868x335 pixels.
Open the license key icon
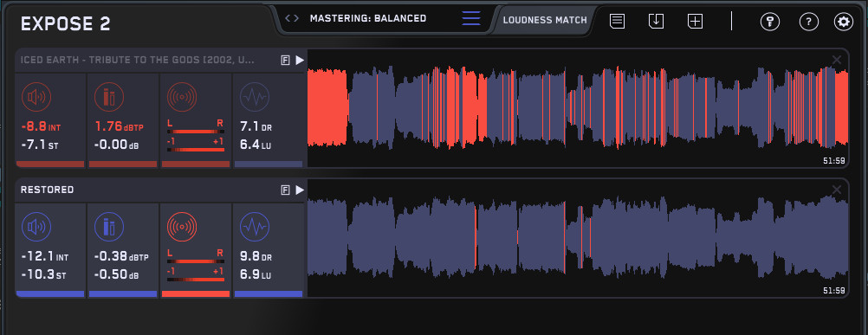[x=770, y=23]
